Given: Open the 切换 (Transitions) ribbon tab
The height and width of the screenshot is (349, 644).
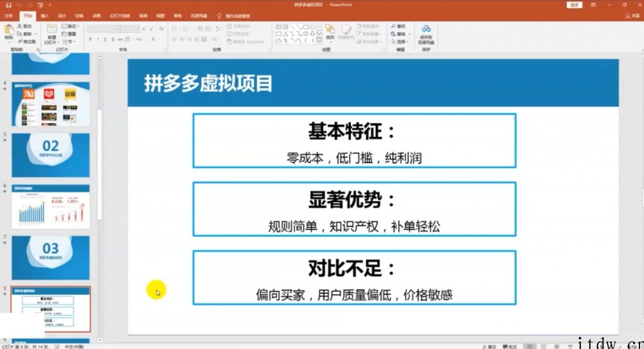Looking at the screenshot, I should tap(79, 16).
